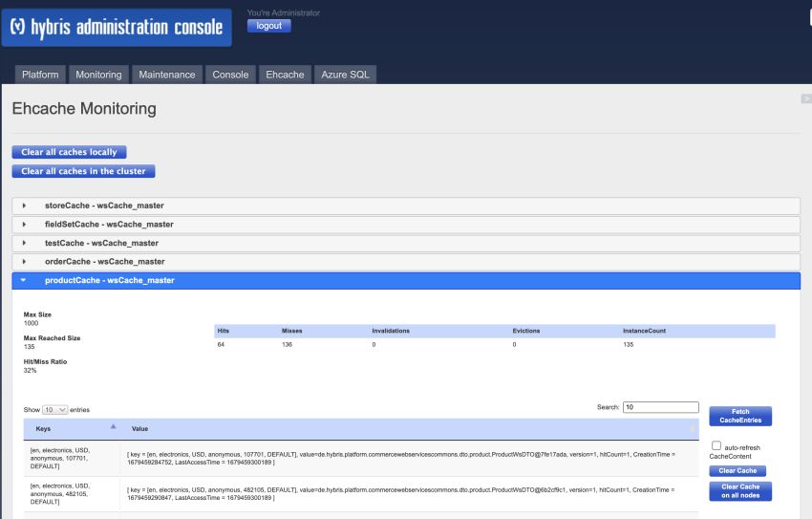Click the You're Administrator text
The width and height of the screenshot is (812, 519).
pyautogui.click(x=284, y=12)
